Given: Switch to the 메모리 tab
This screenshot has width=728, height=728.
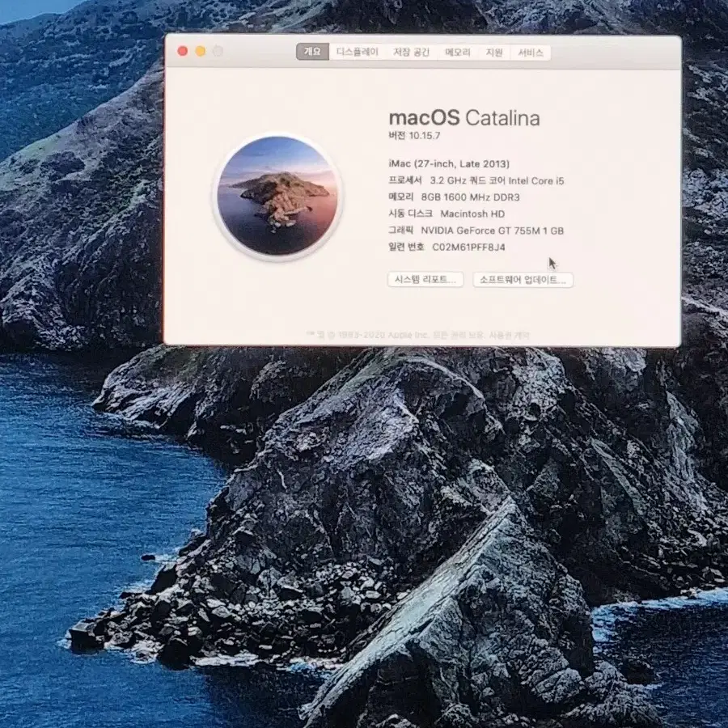Looking at the screenshot, I should [x=458, y=52].
